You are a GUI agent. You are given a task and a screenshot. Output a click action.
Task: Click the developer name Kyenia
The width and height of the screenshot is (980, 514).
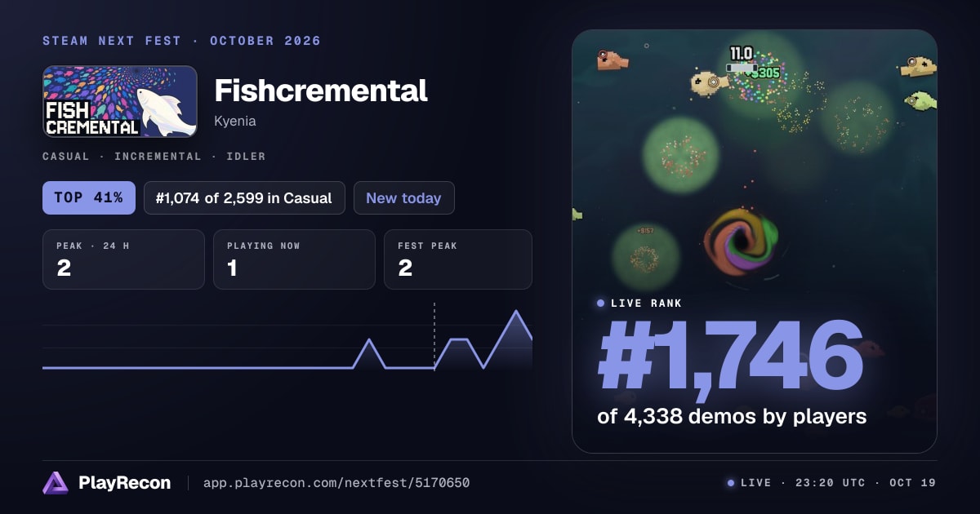pyautogui.click(x=235, y=121)
